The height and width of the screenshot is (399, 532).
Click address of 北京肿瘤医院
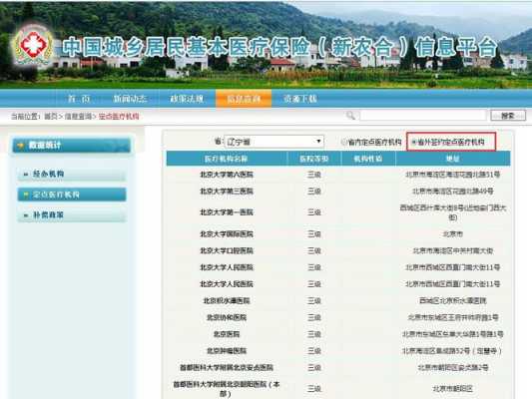[x=452, y=350]
